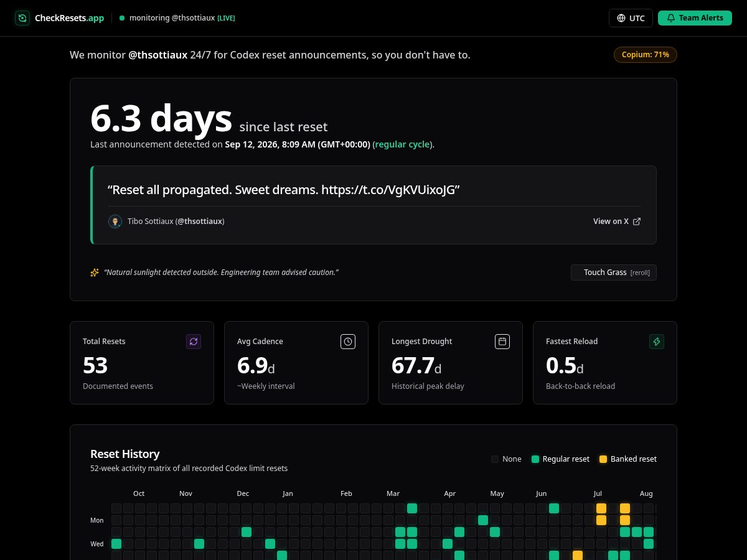The width and height of the screenshot is (747, 560).
Task: Click the Oct month label
Action: point(139,493)
